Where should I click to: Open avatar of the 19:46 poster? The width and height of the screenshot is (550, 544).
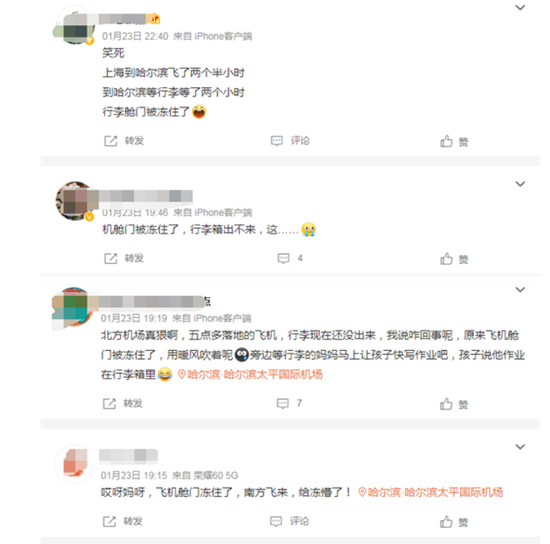(74, 201)
